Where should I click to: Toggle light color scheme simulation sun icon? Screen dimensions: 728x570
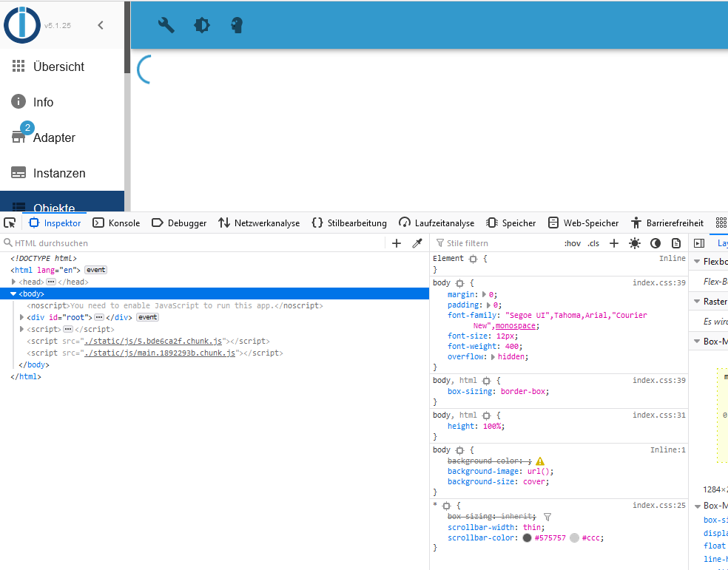(635, 243)
